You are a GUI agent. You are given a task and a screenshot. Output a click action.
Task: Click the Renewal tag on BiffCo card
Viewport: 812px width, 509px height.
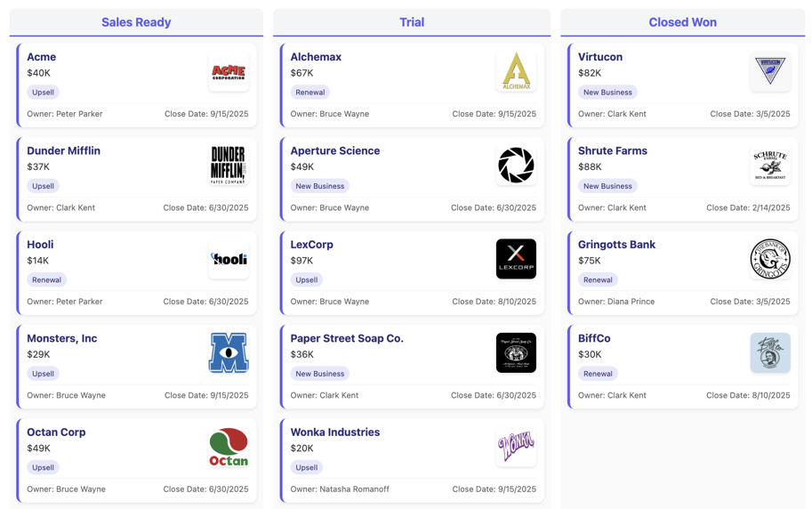click(x=599, y=374)
